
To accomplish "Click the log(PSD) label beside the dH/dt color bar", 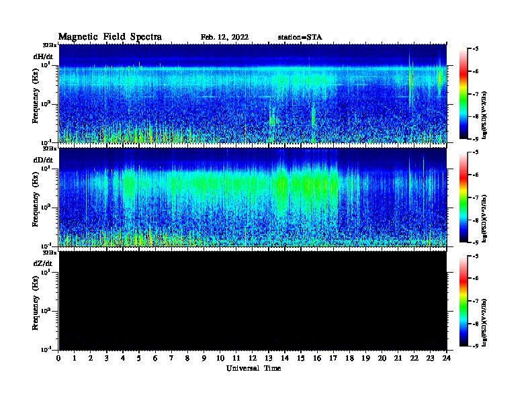I will 485,114.
